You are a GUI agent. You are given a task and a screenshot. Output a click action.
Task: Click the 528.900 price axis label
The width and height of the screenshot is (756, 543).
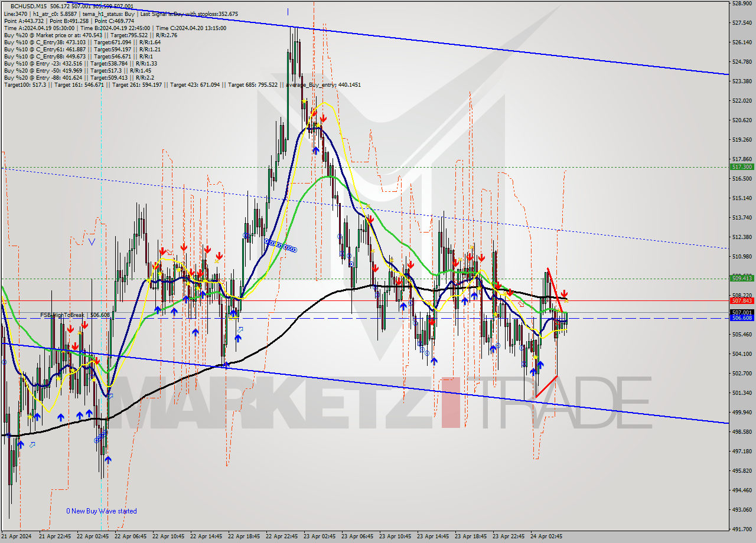(x=742, y=3)
